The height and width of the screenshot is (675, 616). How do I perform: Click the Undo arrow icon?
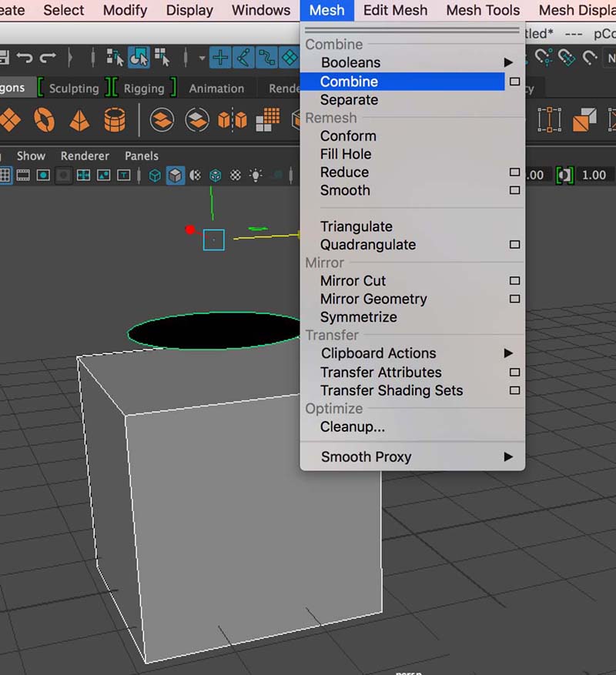click(x=25, y=57)
